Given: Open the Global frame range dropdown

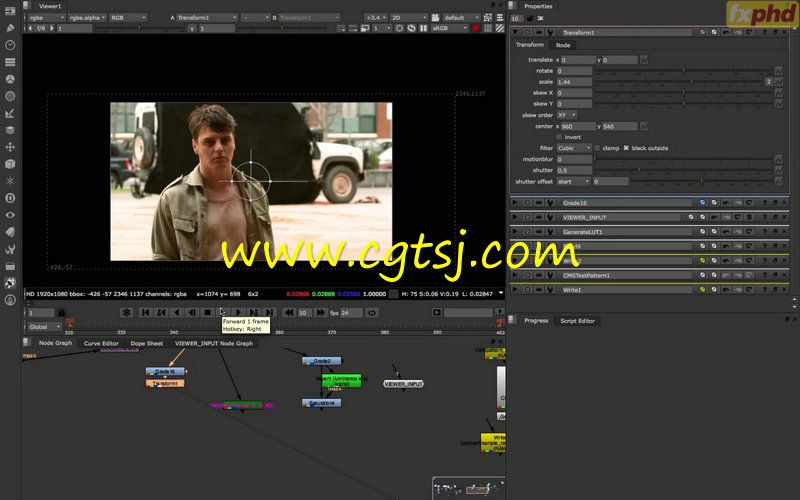Looking at the screenshot, I should (x=43, y=327).
